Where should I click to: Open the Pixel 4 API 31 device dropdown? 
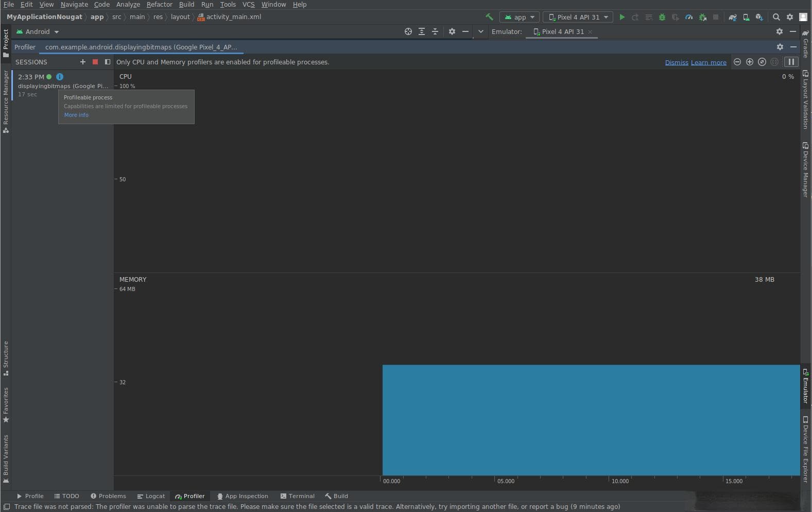click(578, 17)
